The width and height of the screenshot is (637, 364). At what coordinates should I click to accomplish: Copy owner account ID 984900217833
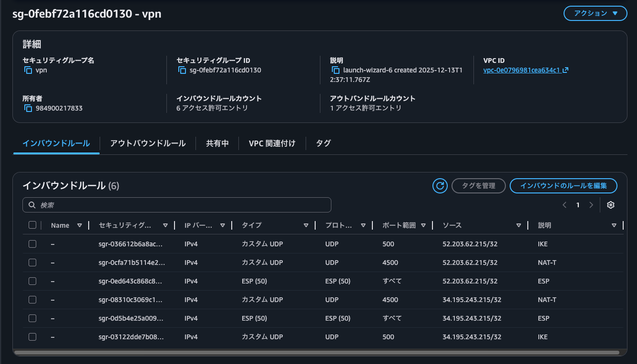pyautogui.click(x=28, y=108)
